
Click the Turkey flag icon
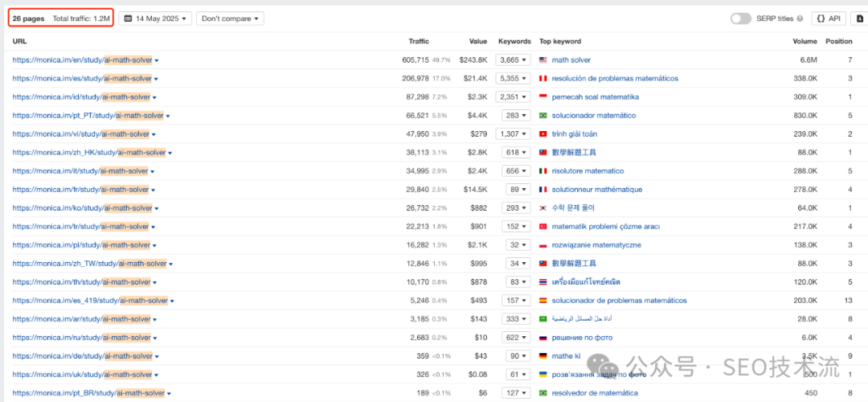pyautogui.click(x=543, y=227)
